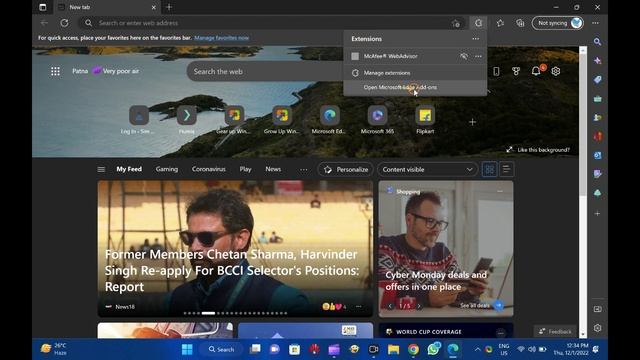Open the BCCI article more options ellipsis
Viewport: 640px width, 360px height.
coord(358,307)
